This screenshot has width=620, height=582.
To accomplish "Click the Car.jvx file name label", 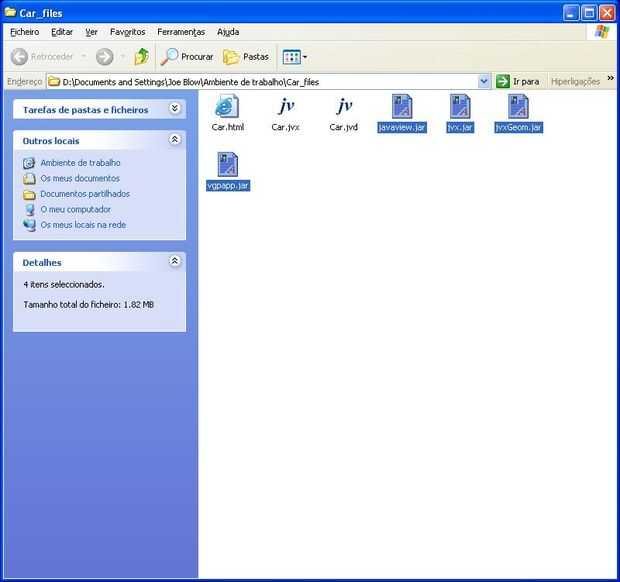I will 285,127.
